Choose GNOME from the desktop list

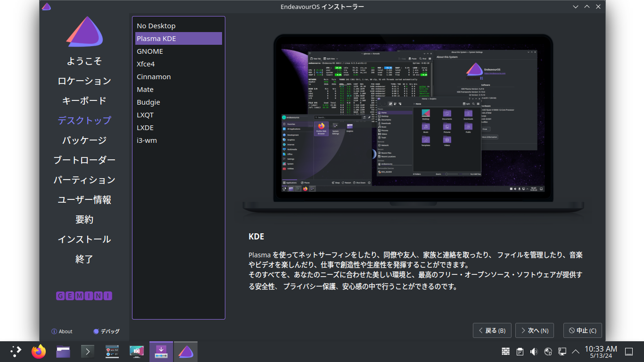(178, 51)
